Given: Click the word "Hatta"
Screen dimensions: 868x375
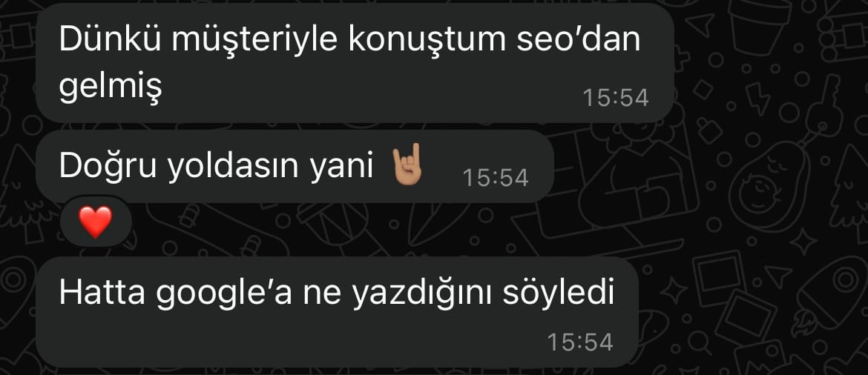Looking at the screenshot, I should (102, 293).
